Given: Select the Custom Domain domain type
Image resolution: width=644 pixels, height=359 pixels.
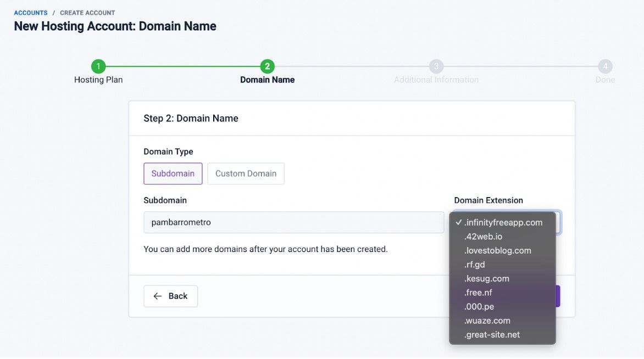Looking at the screenshot, I should (x=245, y=173).
